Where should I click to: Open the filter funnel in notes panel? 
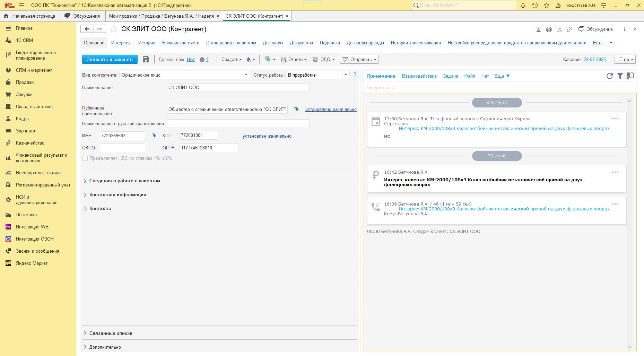tap(620, 76)
